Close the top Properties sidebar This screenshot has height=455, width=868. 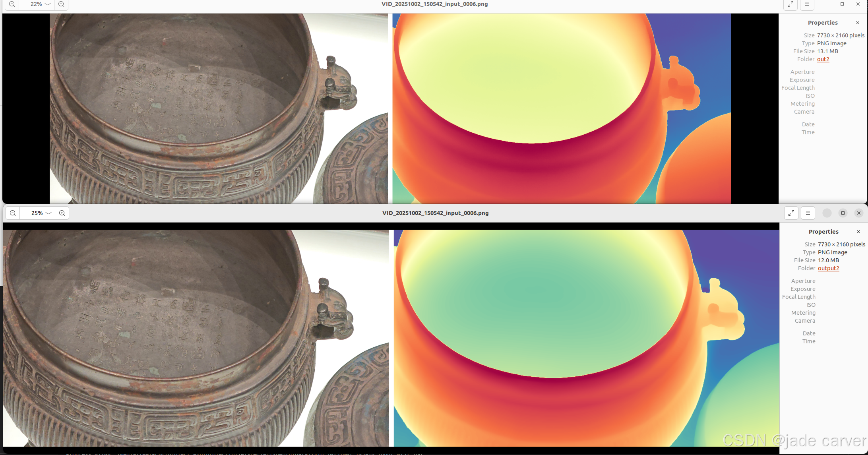point(857,23)
